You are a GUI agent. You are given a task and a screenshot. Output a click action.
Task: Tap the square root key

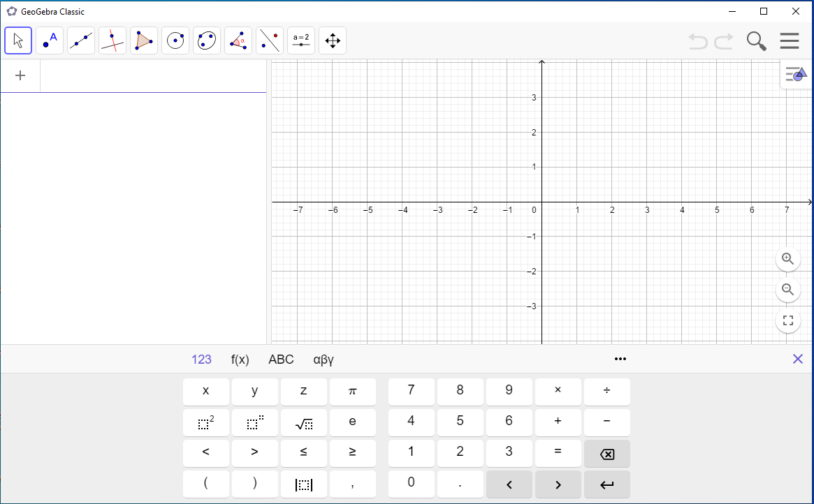pos(304,422)
